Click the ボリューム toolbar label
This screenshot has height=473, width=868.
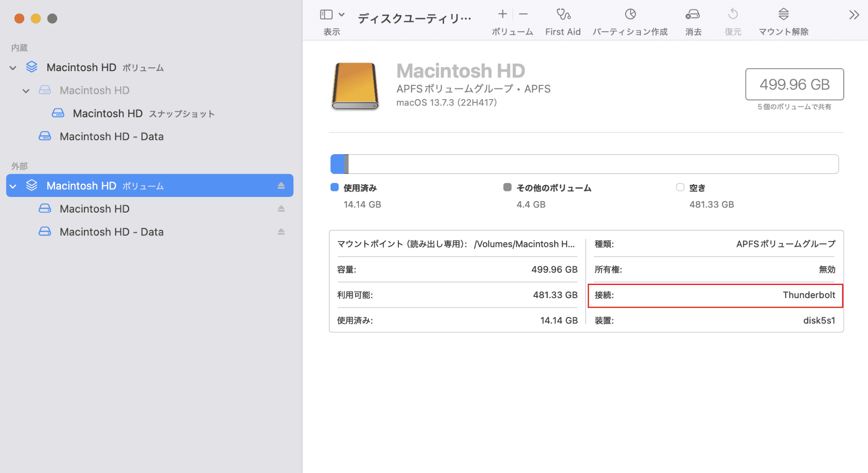point(512,32)
